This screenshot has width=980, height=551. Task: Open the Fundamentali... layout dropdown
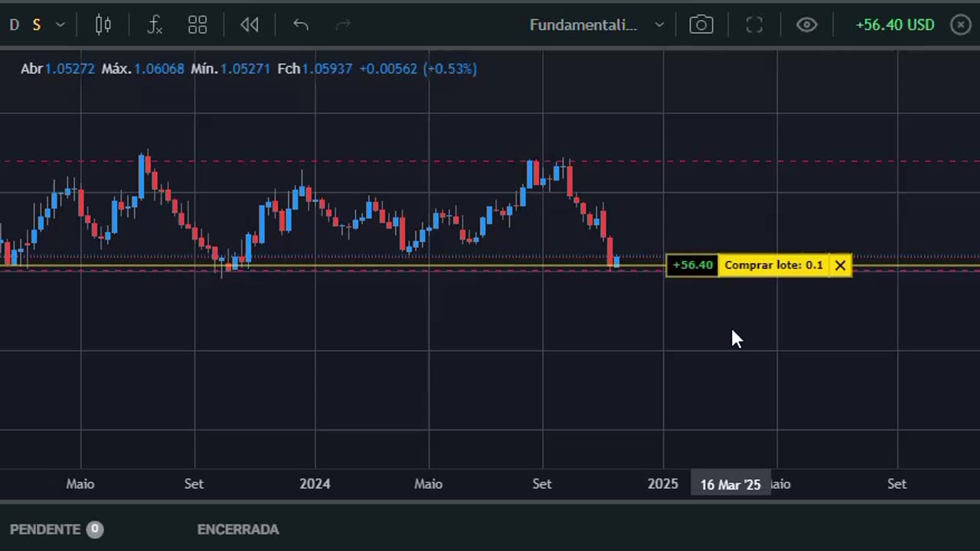(x=596, y=25)
